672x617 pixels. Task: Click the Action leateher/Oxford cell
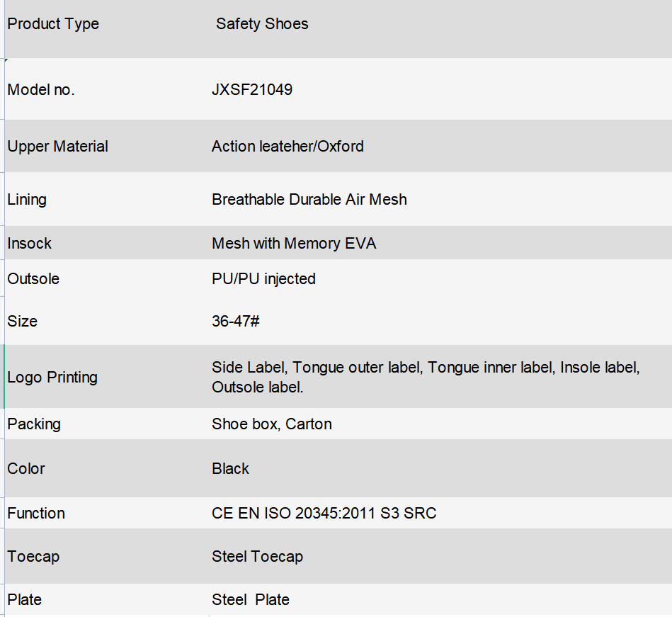click(440, 146)
